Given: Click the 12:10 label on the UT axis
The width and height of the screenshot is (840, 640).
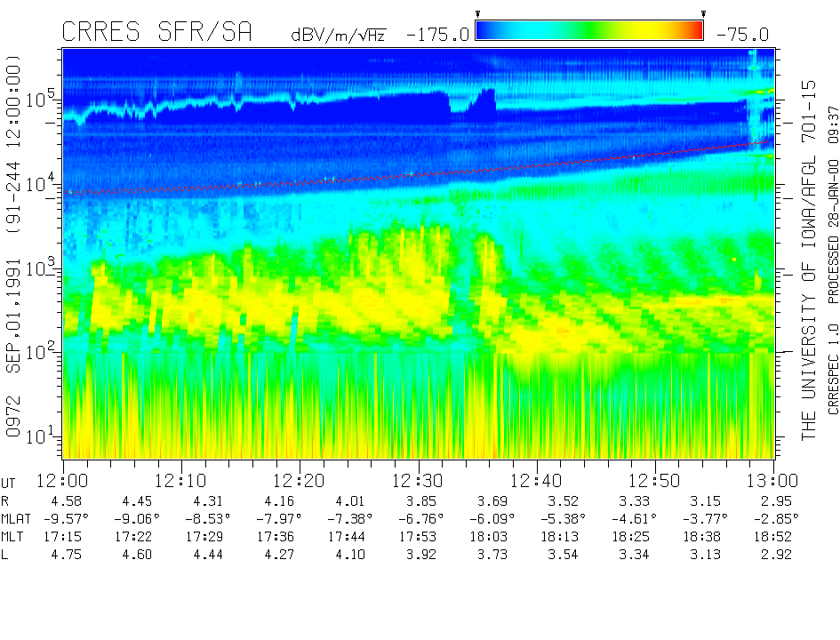Looking at the screenshot, I should point(181,481).
